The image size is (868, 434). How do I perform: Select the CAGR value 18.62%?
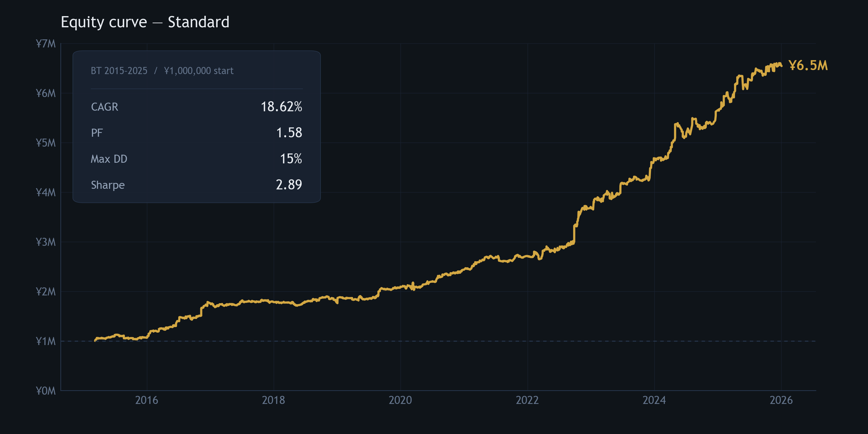point(281,107)
